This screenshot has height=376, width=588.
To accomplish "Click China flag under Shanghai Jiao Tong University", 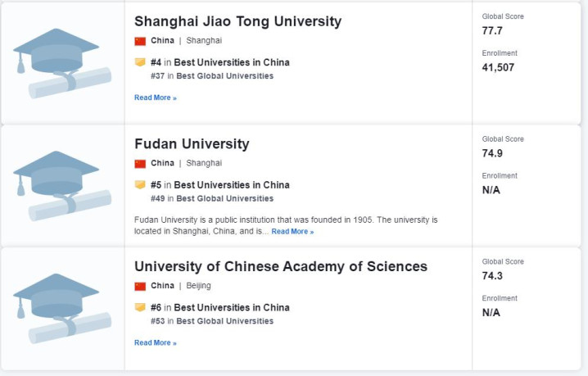I will (x=140, y=41).
